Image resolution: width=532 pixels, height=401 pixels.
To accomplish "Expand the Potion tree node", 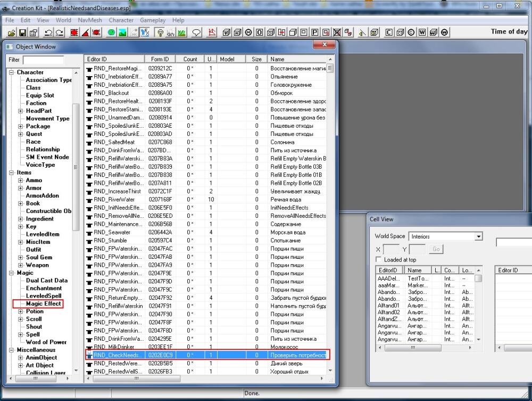I will (21, 312).
